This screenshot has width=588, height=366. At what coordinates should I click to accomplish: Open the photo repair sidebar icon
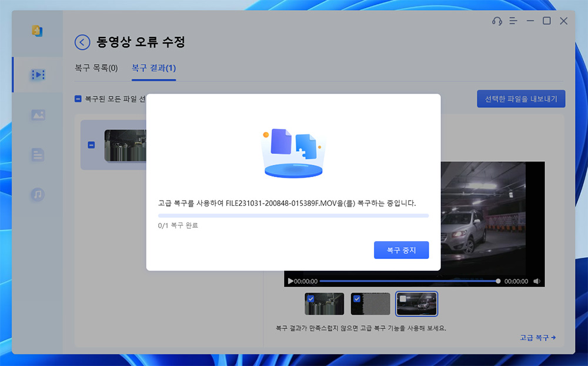coord(38,115)
